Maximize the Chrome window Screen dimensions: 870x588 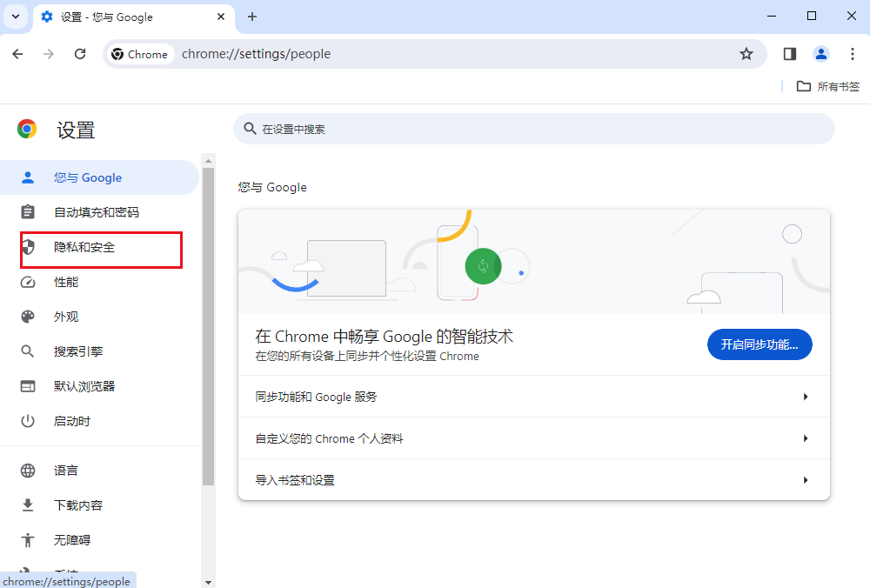pyautogui.click(x=811, y=16)
